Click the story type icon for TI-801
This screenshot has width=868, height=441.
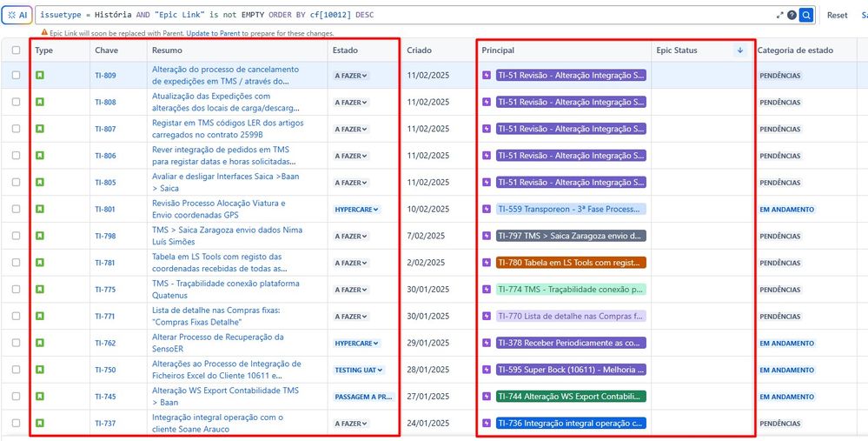click(x=40, y=209)
